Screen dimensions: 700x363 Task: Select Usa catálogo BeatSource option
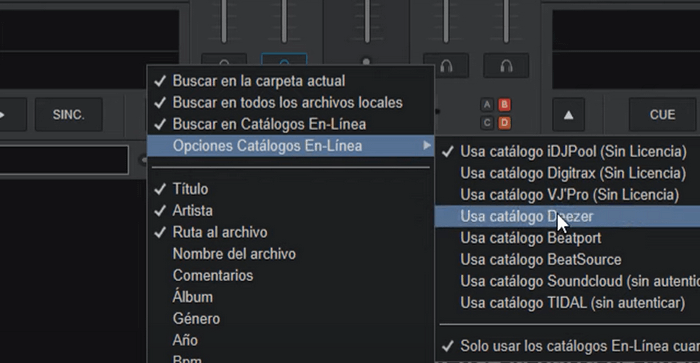[567, 259]
